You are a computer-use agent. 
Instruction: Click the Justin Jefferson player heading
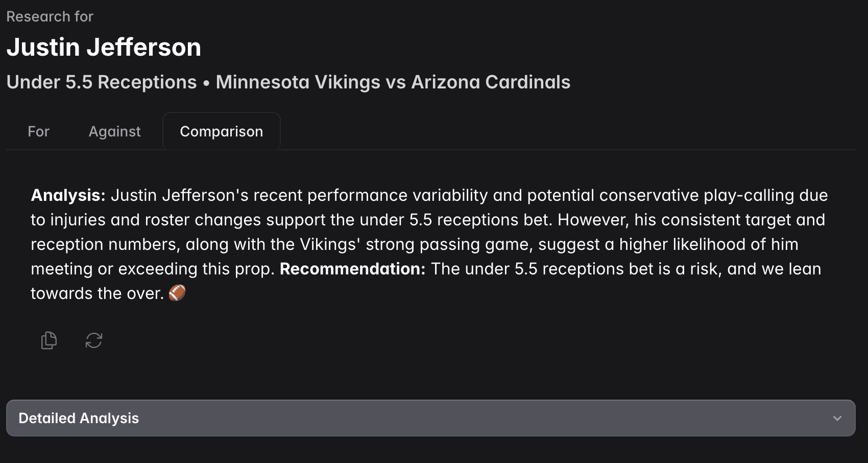coord(104,47)
